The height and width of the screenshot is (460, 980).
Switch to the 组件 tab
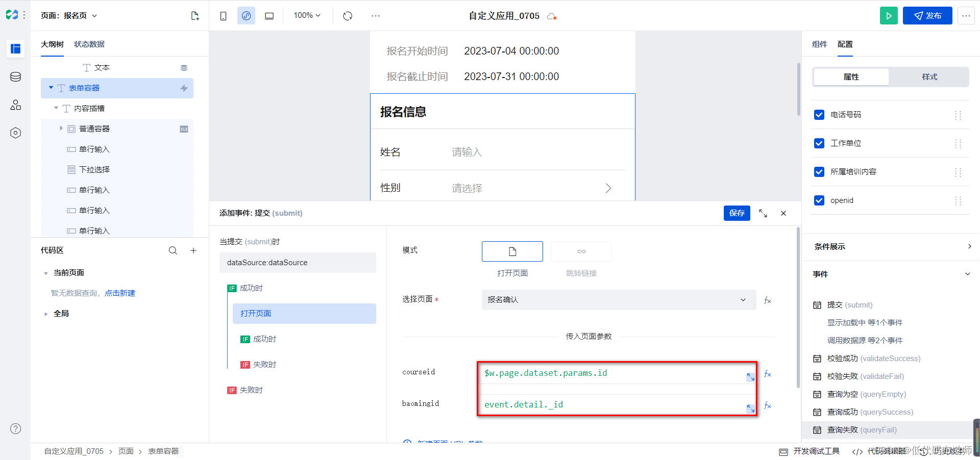[x=820, y=44]
